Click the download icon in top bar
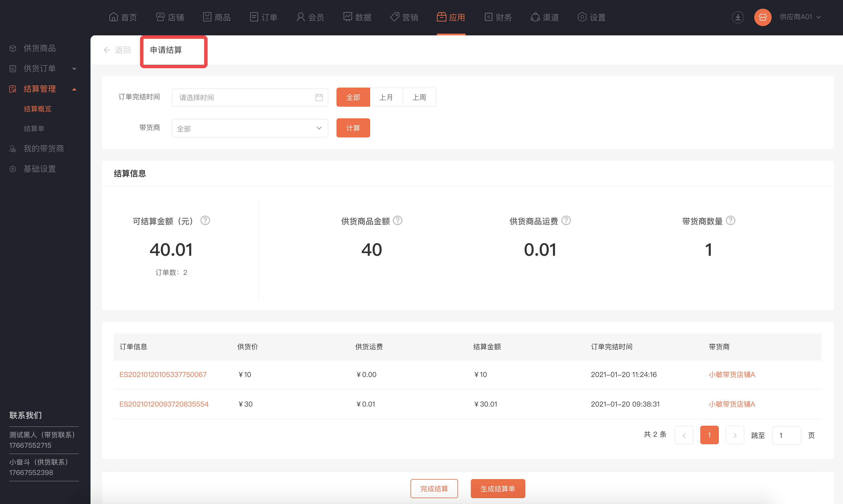Screen dimensions: 843x504 pos(738,17)
